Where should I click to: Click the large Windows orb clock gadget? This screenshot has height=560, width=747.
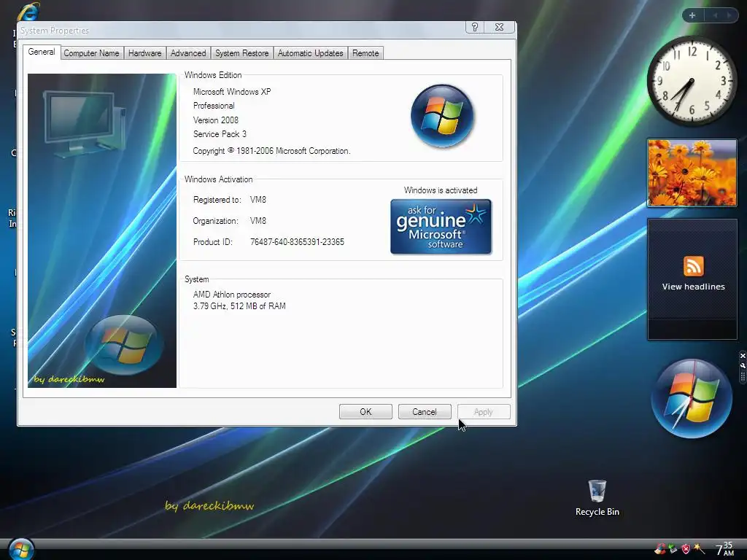[692, 399]
